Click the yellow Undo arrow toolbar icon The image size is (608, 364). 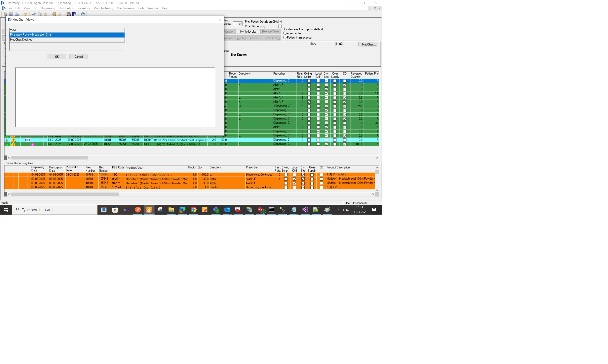25,14
